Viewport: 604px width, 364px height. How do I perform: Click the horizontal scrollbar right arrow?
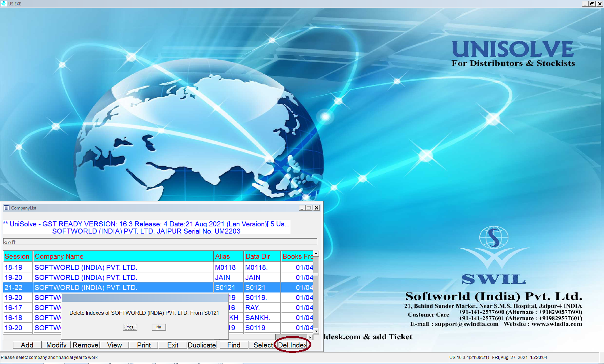[310, 337]
